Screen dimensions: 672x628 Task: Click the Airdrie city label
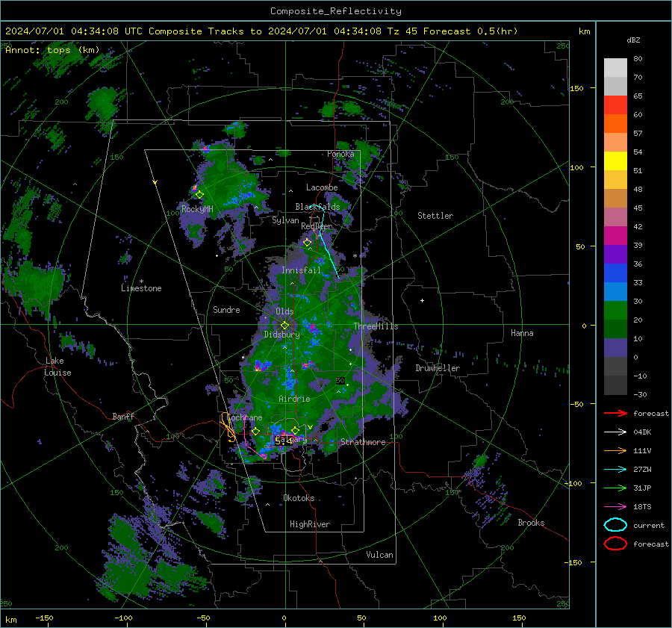pos(294,399)
